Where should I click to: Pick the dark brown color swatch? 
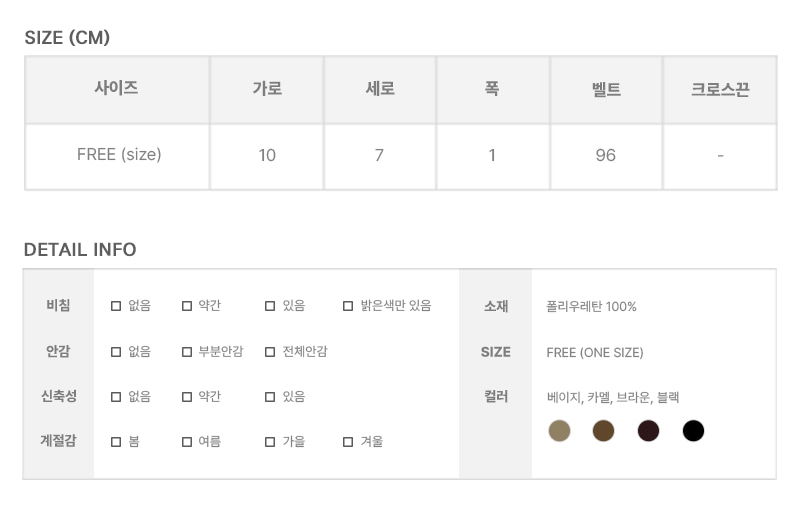[x=649, y=431]
